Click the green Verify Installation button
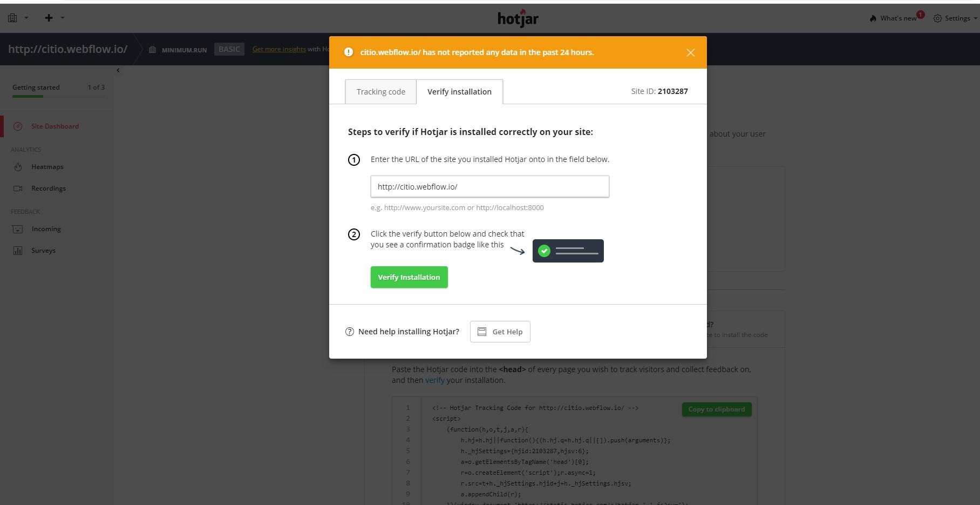980x505 pixels. (409, 277)
